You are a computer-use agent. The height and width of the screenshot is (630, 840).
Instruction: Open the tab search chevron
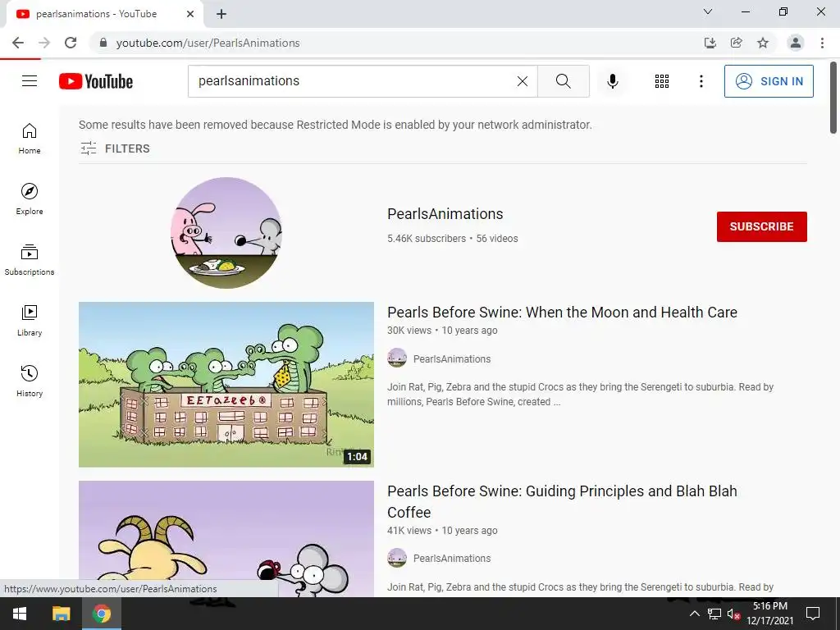point(708,11)
